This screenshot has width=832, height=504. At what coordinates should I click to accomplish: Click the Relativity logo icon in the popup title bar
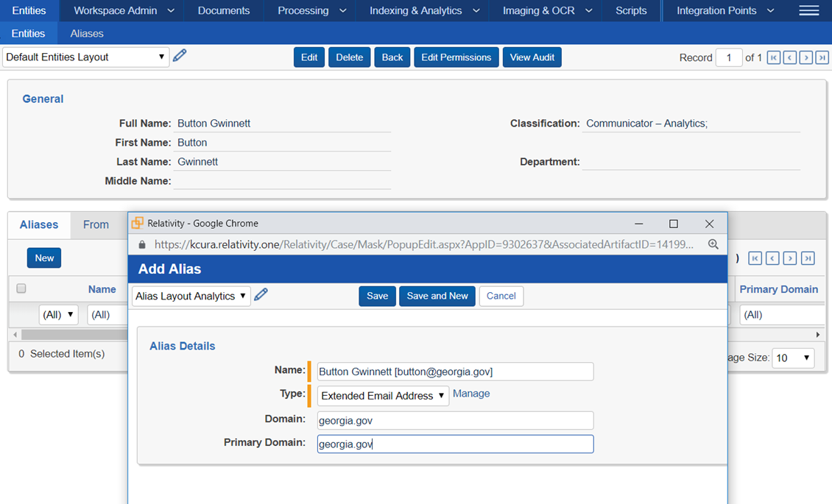[x=138, y=223]
